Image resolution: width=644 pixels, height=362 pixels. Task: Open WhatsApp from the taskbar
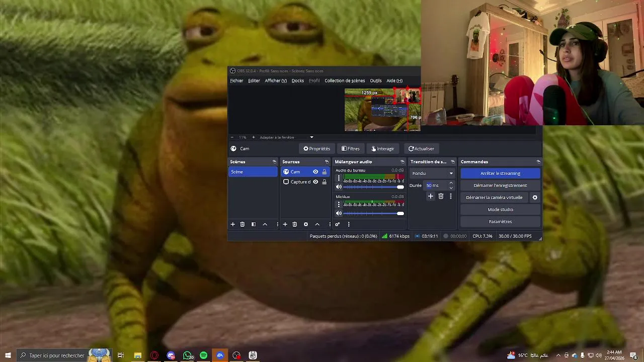(x=187, y=355)
